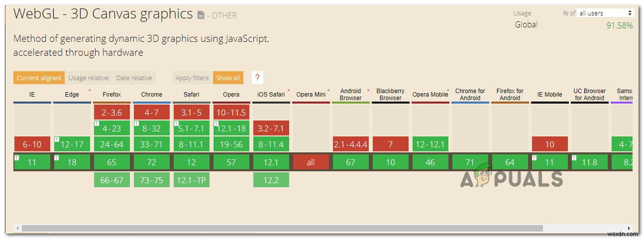Click the horizontal scrollbar thumb
This screenshot has height=239, width=644.
pyautogui.click(x=282, y=228)
